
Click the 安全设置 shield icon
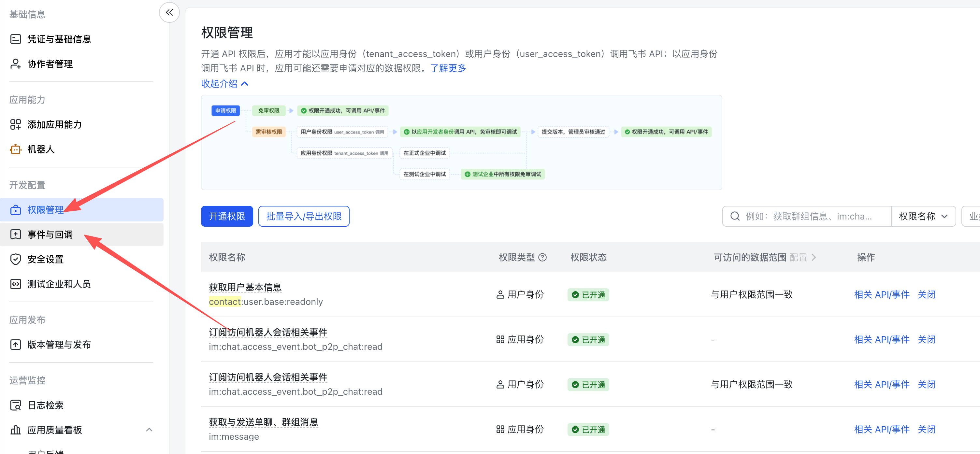16,259
